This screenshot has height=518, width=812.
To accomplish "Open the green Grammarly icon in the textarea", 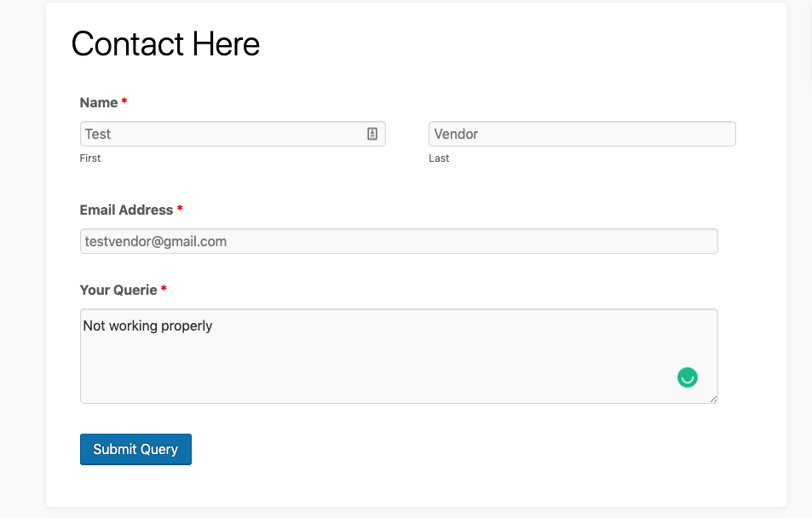I will (x=688, y=377).
